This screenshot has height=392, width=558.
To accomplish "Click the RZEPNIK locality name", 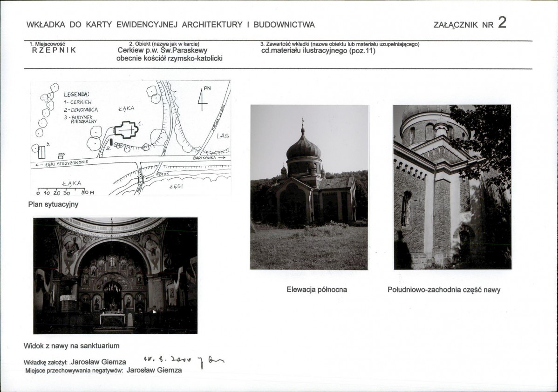I will pyautogui.click(x=54, y=51).
